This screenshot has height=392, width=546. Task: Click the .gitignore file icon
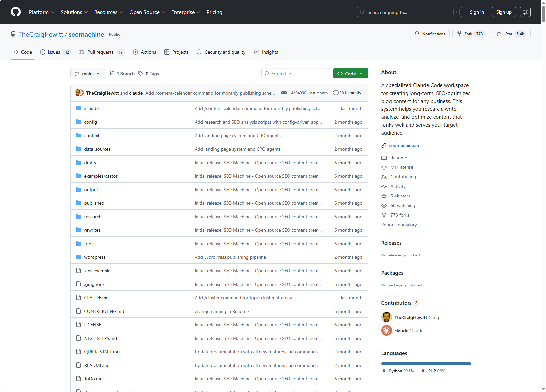78,284
